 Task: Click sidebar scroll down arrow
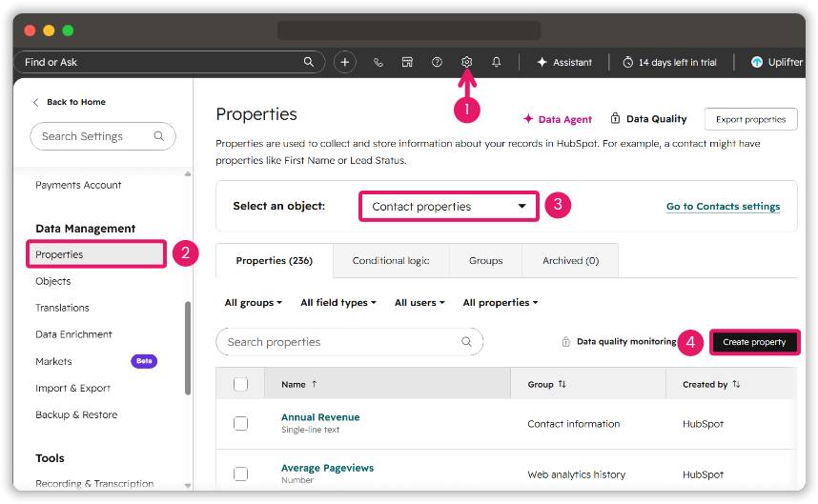188,485
